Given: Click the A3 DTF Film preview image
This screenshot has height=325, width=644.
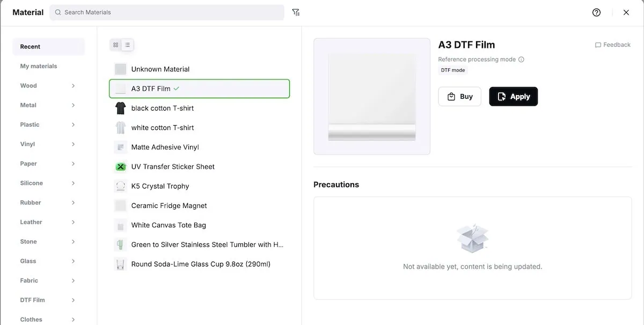Looking at the screenshot, I should click(372, 97).
